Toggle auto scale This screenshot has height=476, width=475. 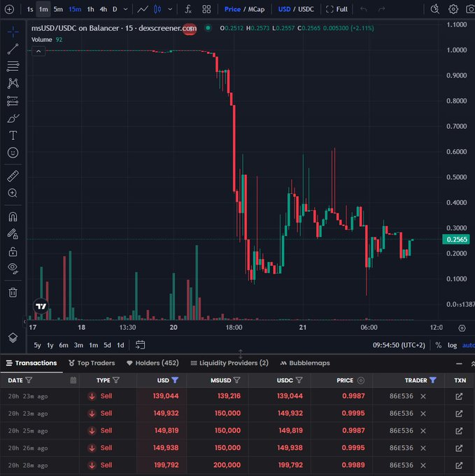[468, 345]
